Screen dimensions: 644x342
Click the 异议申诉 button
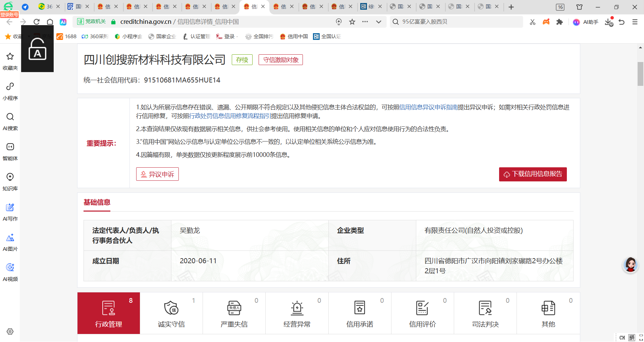(x=157, y=174)
